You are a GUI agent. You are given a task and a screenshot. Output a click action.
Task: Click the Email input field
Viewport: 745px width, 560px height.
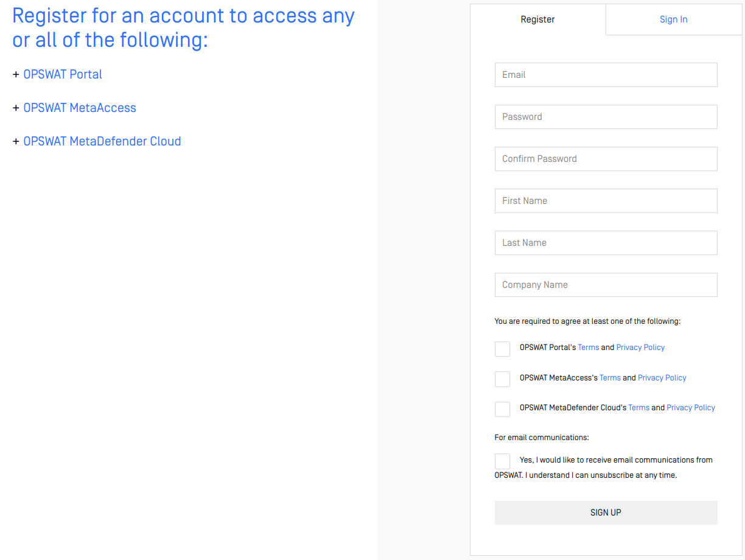point(606,75)
